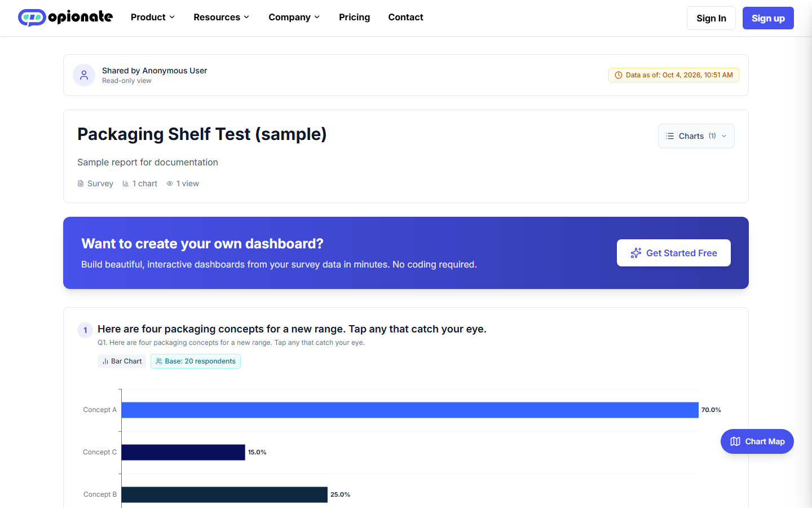Click the Concept C axis label
Image resolution: width=812 pixels, height=508 pixels.
tap(100, 452)
